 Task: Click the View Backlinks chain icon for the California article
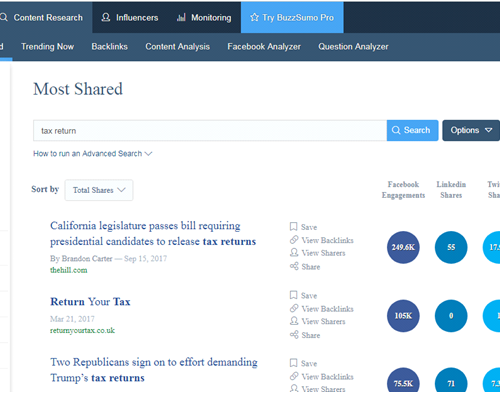coord(294,240)
